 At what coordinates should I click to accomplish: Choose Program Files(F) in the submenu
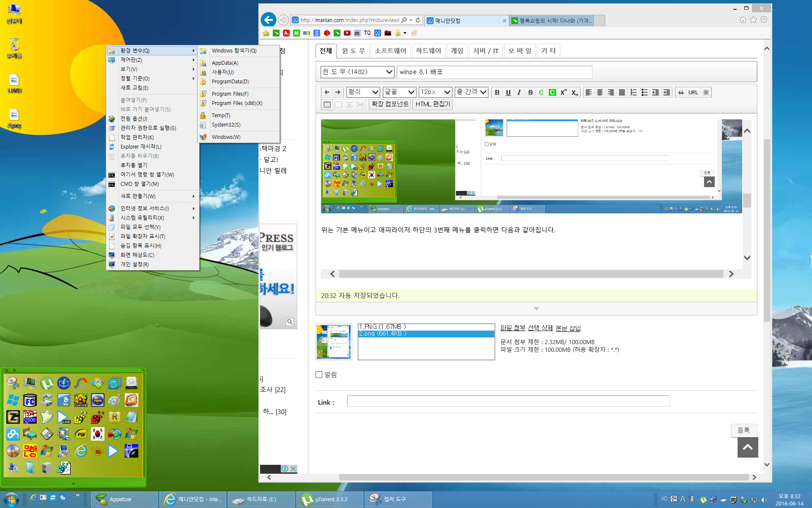239,94
